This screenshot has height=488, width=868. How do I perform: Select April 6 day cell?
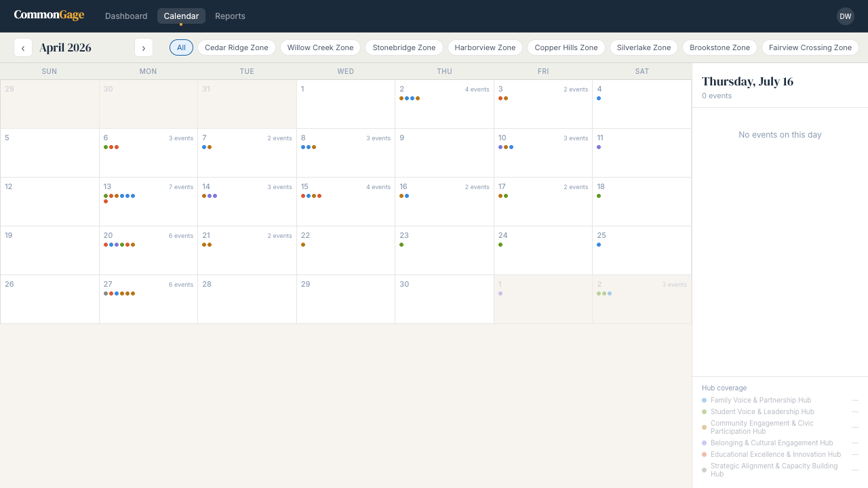coord(149,152)
